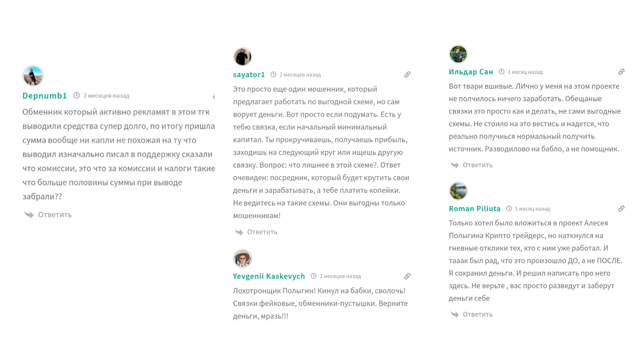Visit the Depnumb1 username link
Viewport: 644px width, 362px height.
pyautogui.click(x=45, y=96)
